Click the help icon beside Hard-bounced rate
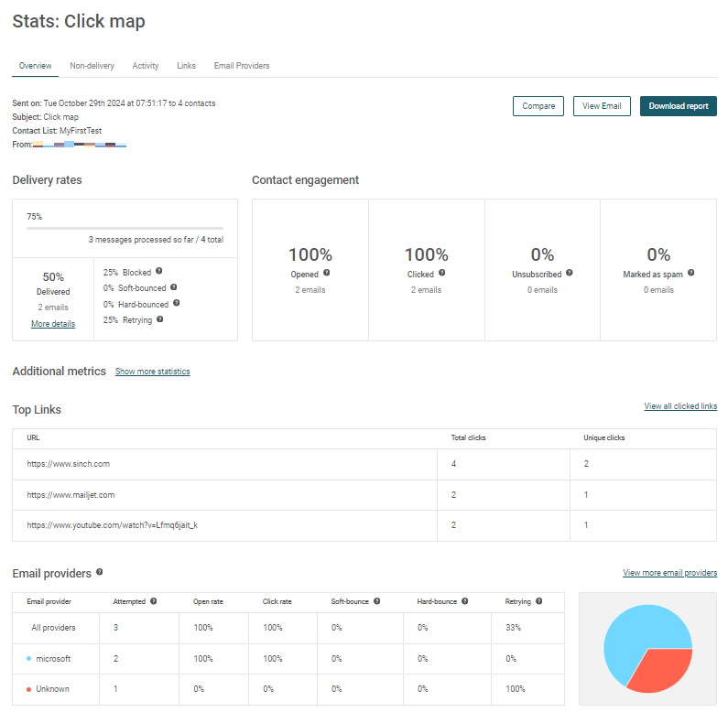Viewport: 728px width, 712px height. tap(177, 303)
